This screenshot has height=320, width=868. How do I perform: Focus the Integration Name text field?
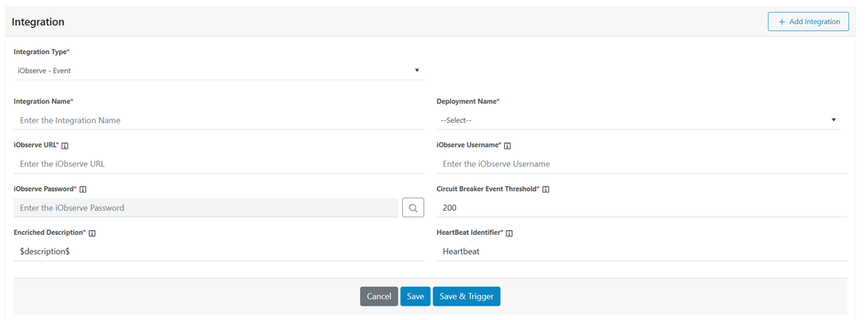coord(218,120)
